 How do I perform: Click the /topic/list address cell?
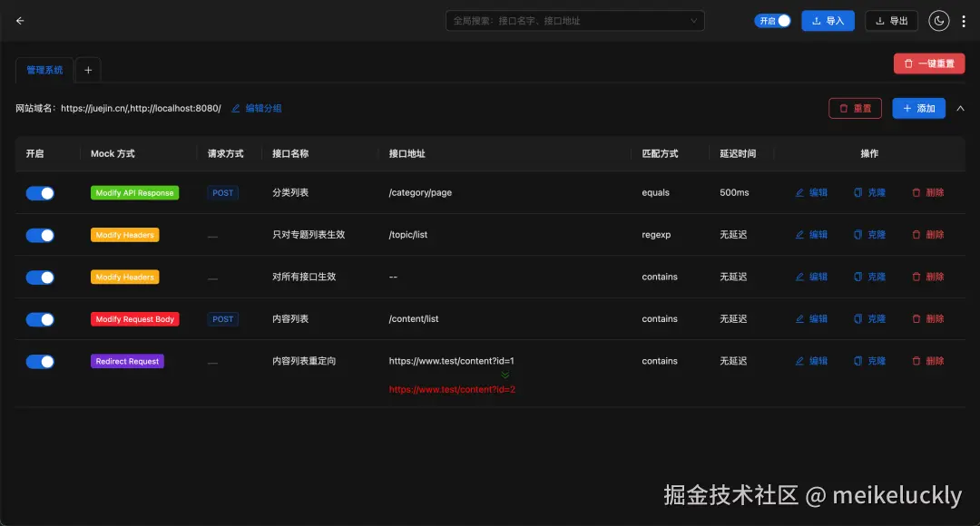tap(408, 234)
